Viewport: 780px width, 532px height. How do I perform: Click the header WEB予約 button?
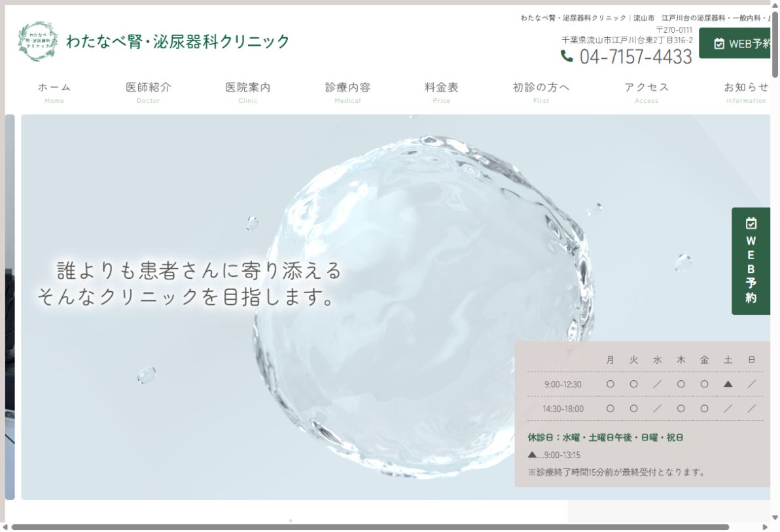(735, 43)
